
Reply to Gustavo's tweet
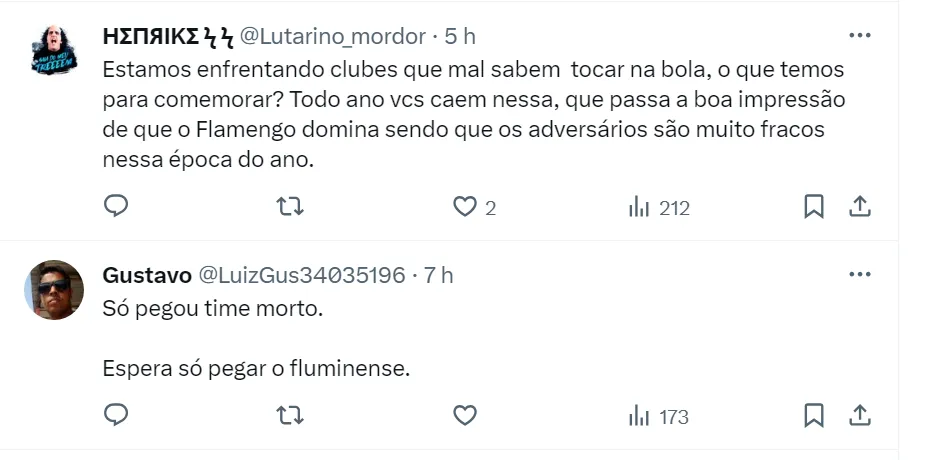coord(116,415)
